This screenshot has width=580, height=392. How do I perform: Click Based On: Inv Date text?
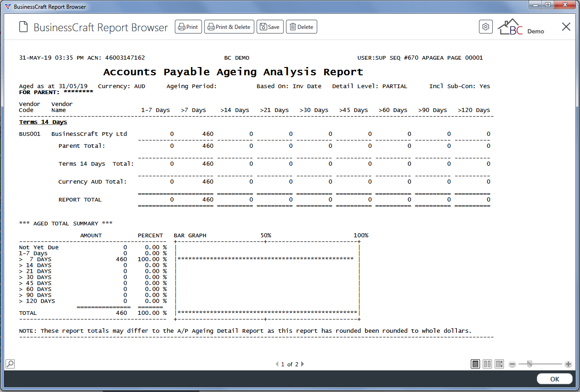tap(289, 86)
